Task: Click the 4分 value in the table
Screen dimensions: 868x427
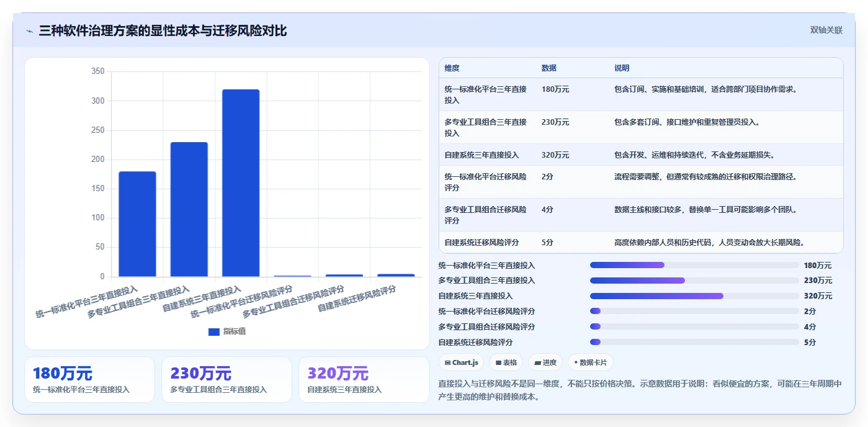Action: pyautogui.click(x=547, y=210)
